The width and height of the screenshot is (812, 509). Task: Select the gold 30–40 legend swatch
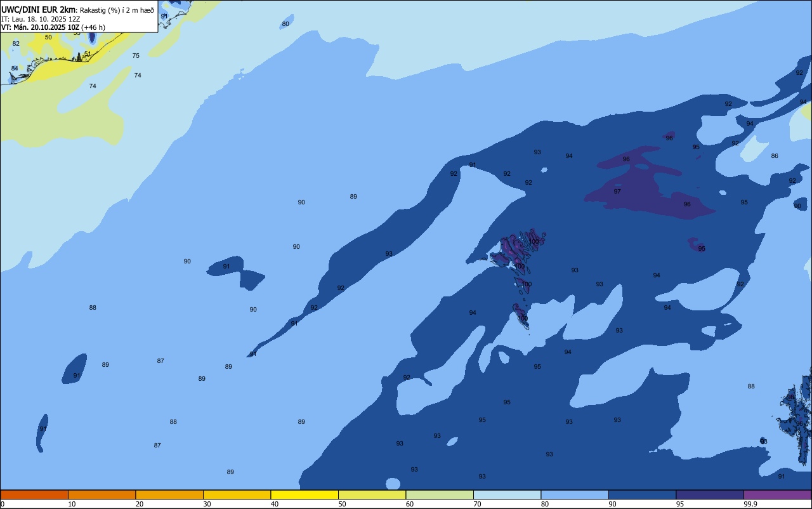click(237, 494)
